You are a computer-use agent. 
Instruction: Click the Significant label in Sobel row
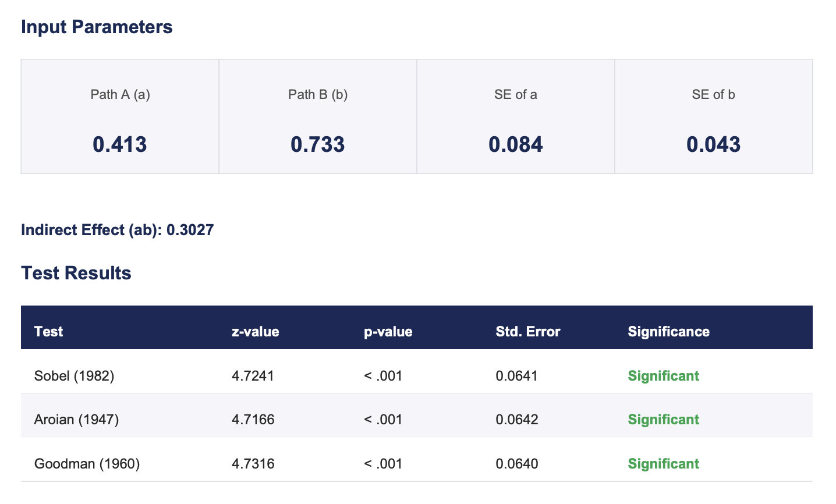tap(663, 376)
